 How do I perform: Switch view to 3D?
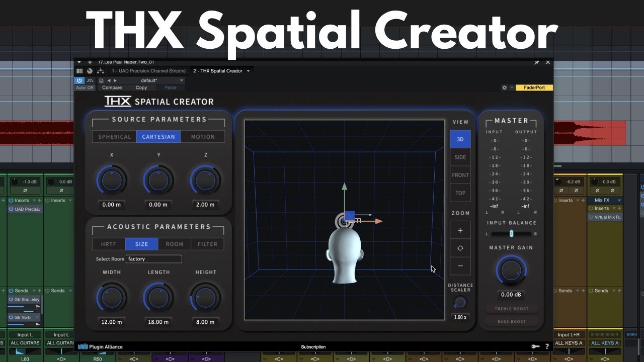click(x=460, y=139)
